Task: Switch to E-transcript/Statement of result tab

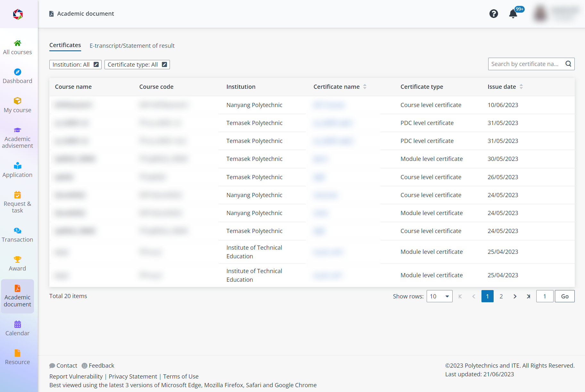Action: (132, 46)
